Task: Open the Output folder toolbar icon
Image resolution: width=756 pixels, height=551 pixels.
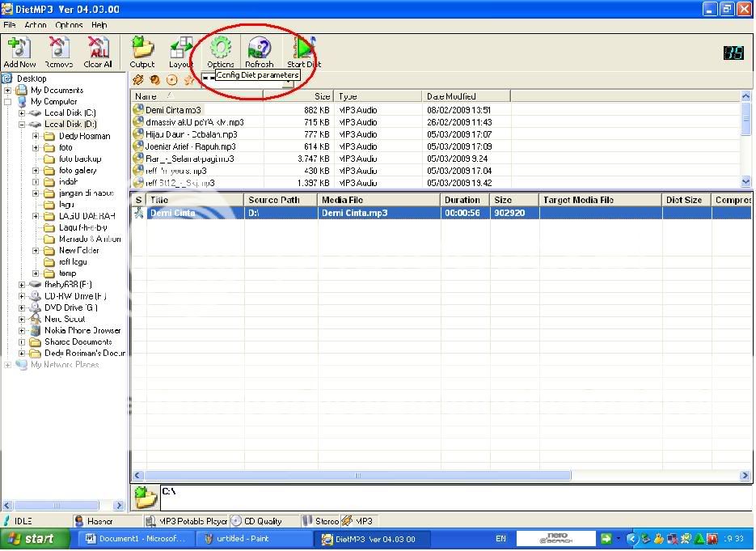Action: pyautogui.click(x=142, y=50)
